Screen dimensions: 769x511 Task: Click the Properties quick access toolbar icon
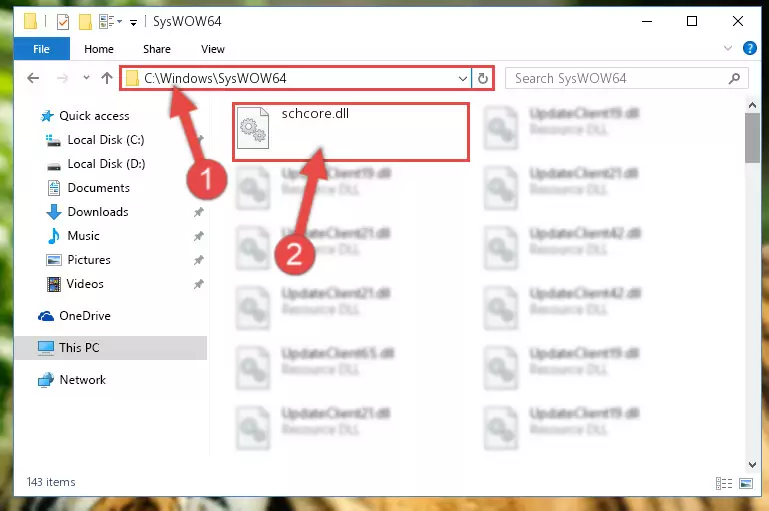[x=63, y=22]
